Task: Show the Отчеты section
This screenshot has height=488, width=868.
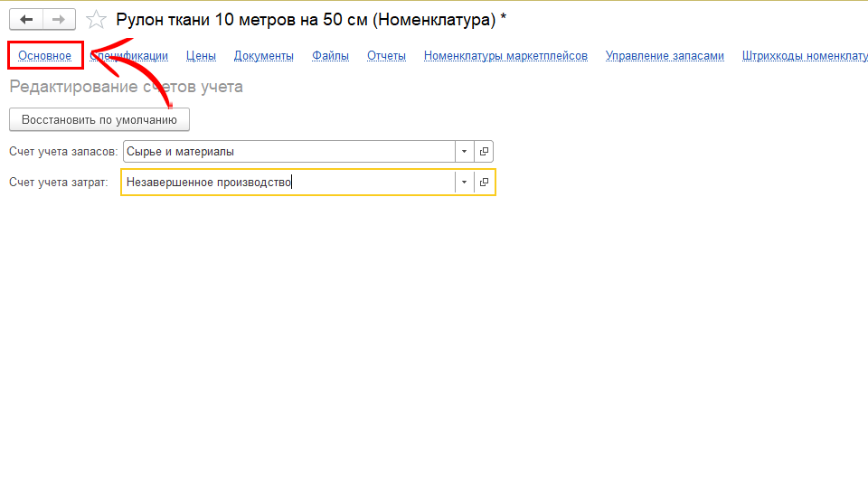Action: 386,56
